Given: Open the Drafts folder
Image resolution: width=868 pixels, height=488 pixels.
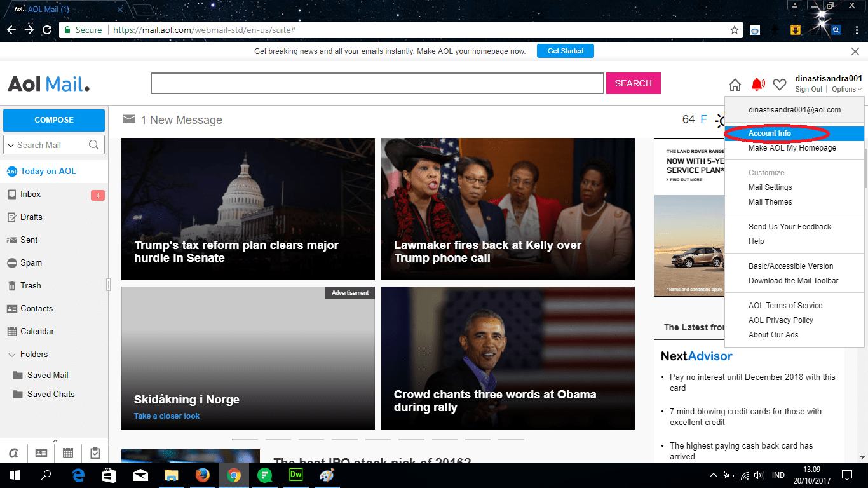Looking at the screenshot, I should coord(31,217).
